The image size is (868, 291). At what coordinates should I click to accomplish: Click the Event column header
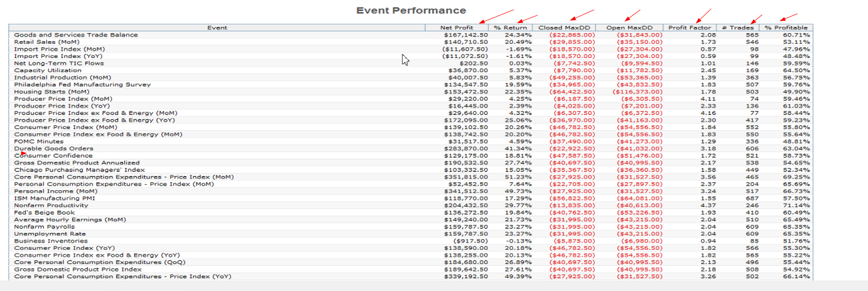click(x=217, y=28)
